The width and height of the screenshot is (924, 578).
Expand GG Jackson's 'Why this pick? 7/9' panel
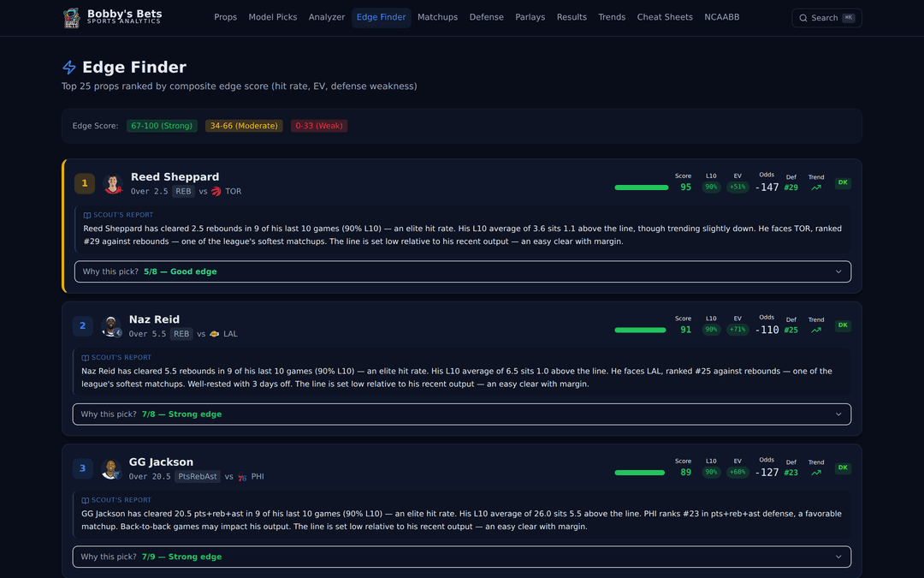[461, 557]
